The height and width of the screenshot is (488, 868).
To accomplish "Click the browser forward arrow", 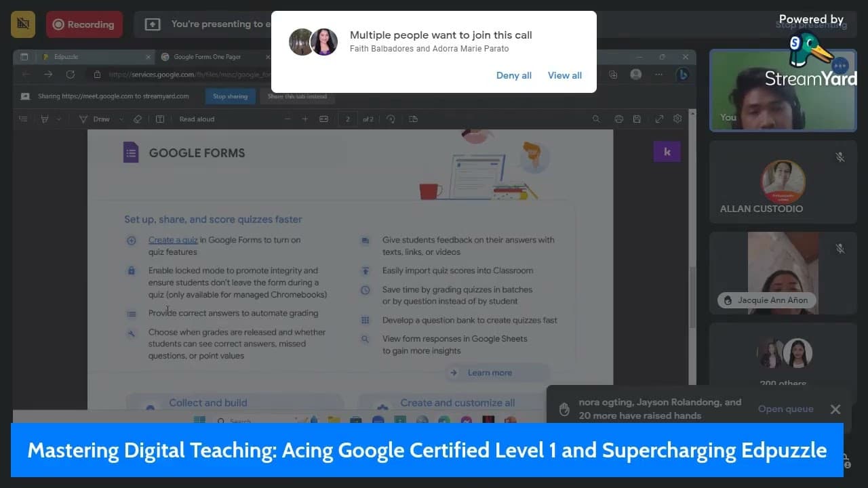I will click(x=48, y=75).
